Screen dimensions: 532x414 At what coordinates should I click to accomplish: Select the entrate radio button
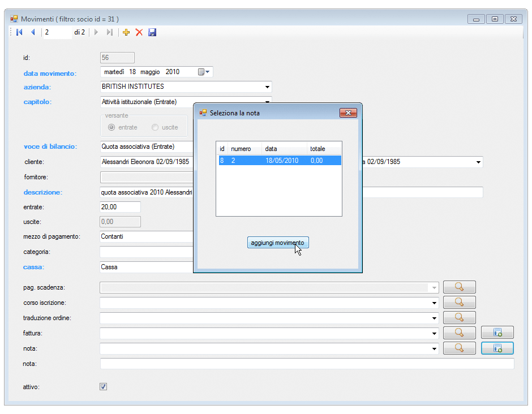point(111,127)
